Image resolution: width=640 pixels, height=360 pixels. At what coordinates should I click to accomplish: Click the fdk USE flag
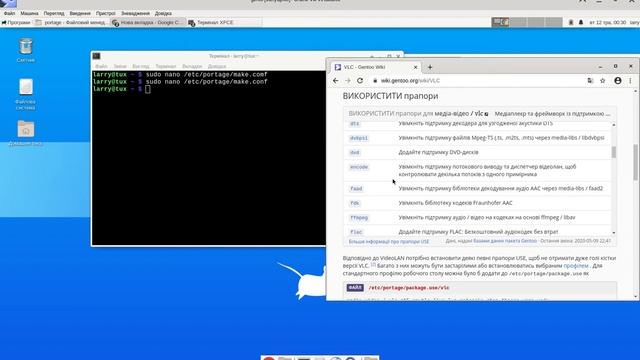pyautogui.click(x=355, y=203)
